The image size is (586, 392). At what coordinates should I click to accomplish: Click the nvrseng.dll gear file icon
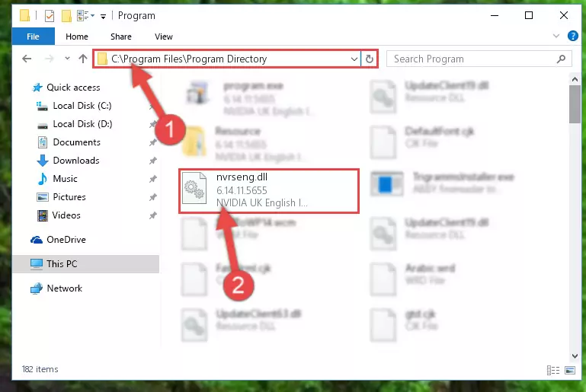[194, 188]
